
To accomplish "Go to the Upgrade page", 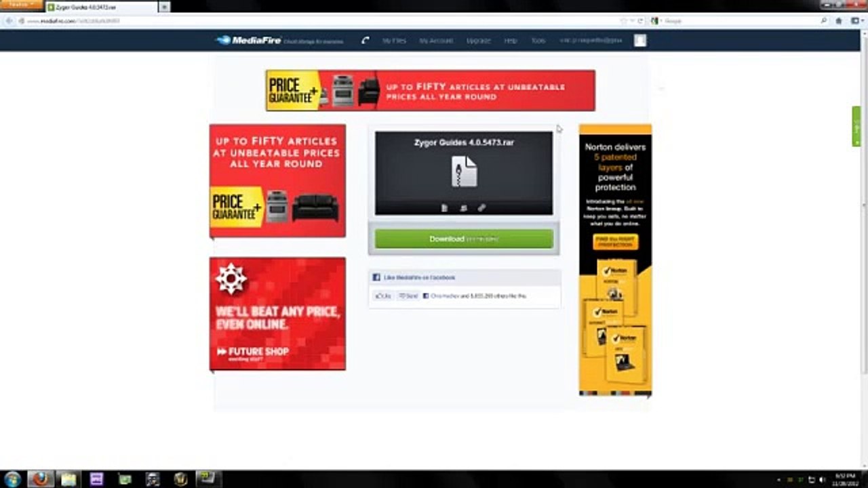I will click(x=478, y=41).
